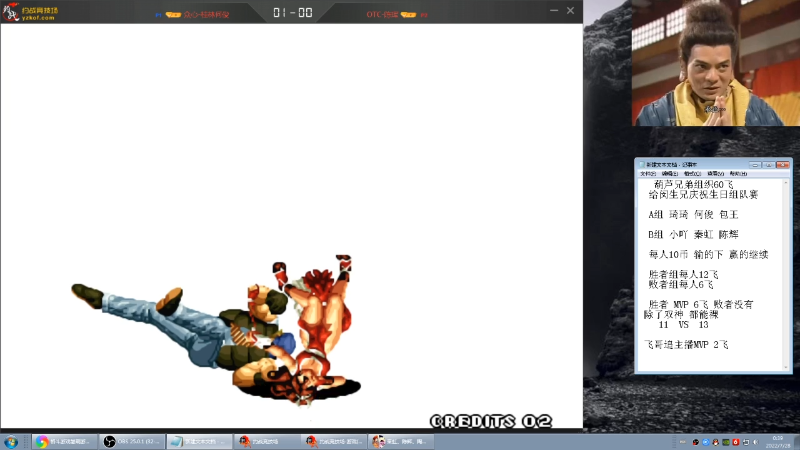Viewport: 800px width, 450px height.
Task: Open the 格式(O) menu in Notepad
Action: pos(692,173)
